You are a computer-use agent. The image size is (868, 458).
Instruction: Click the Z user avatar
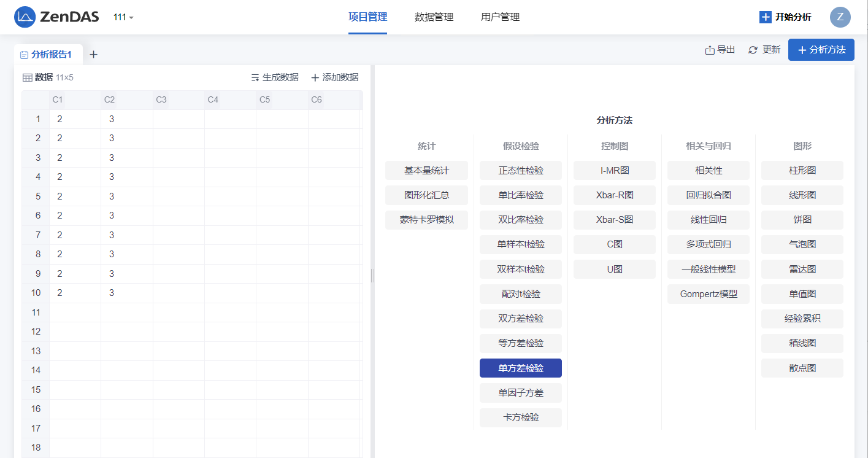coord(840,17)
